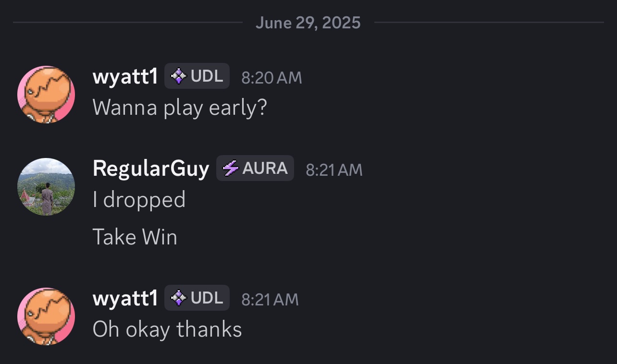Click the RegularGuy username
617x364 pixels.
coord(151,169)
